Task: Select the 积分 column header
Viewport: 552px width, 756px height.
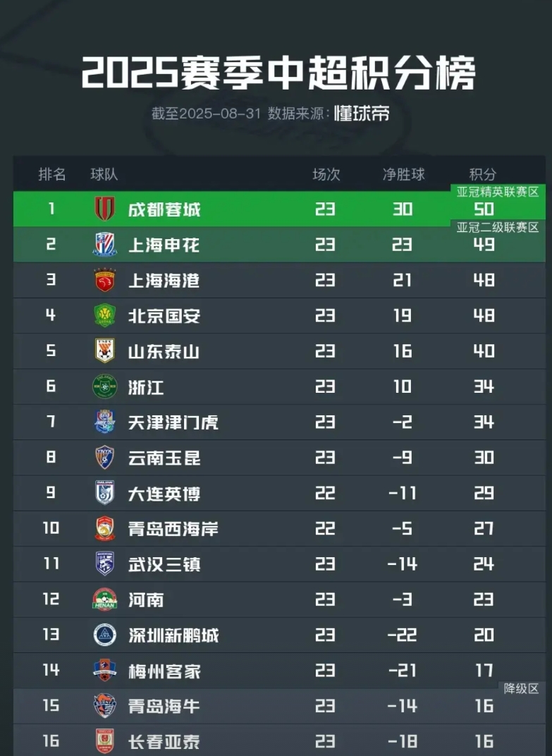Action: click(483, 174)
